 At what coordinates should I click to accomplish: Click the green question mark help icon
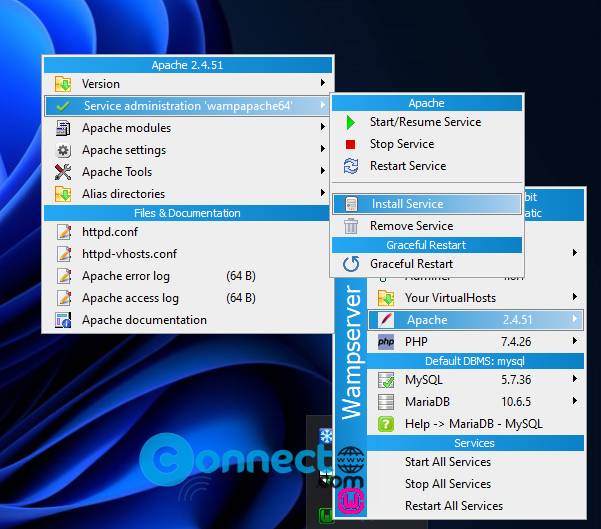(386, 424)
